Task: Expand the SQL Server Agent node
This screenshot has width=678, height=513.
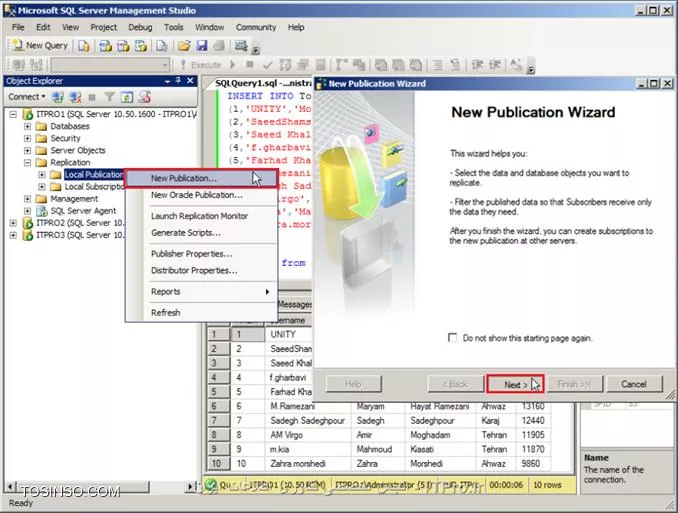Action: tap(27, 211)
